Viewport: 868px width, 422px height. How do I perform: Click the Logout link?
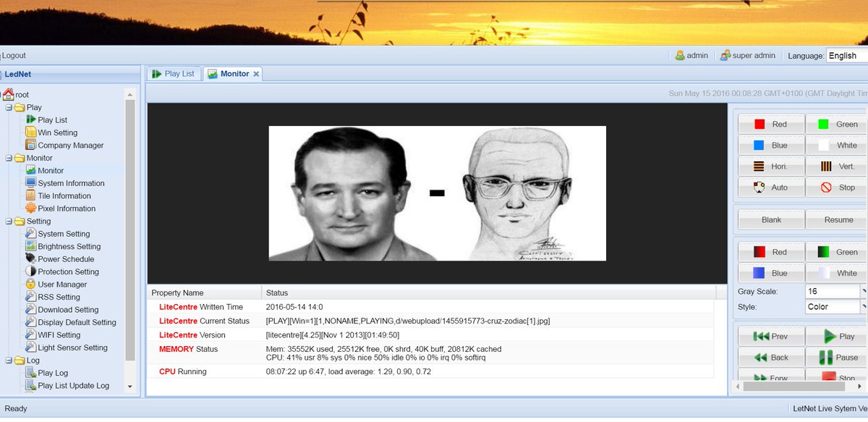point(14,55)
